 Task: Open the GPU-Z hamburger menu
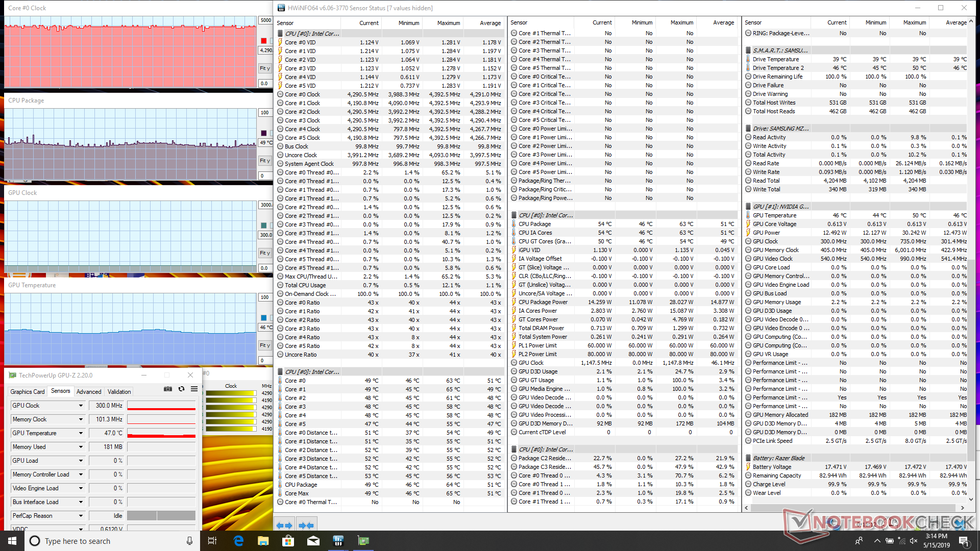click(x=194, y=389)
